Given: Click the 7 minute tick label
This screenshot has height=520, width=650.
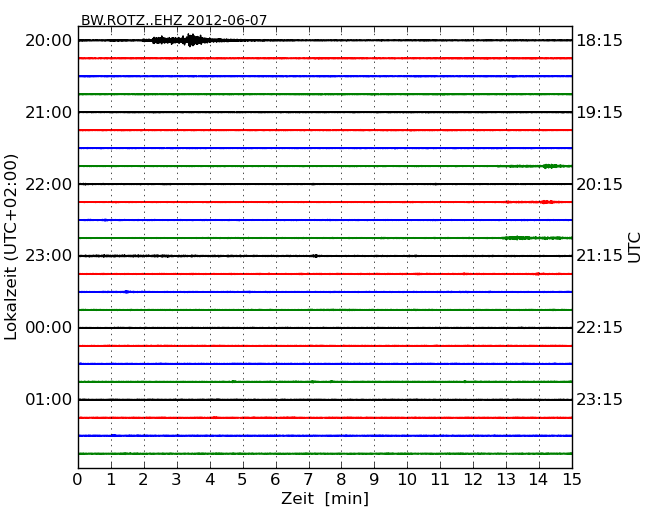Looking at the screenshot, I should coord(308,480).
